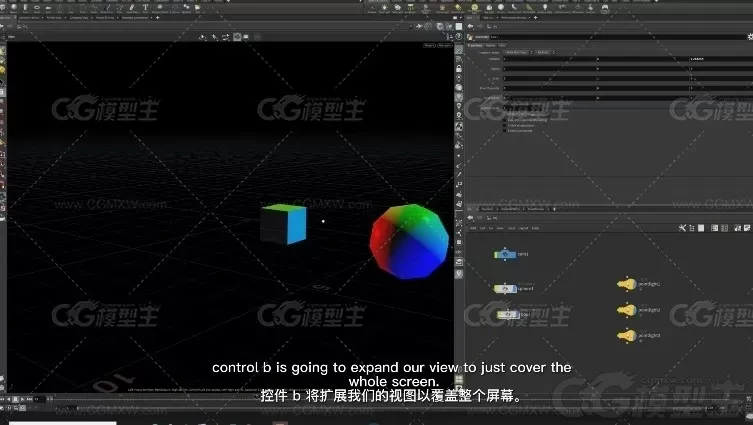The image size is (753, 425).
Task: Click the grid layout icon in network toolbar
Action: point(725,228)
